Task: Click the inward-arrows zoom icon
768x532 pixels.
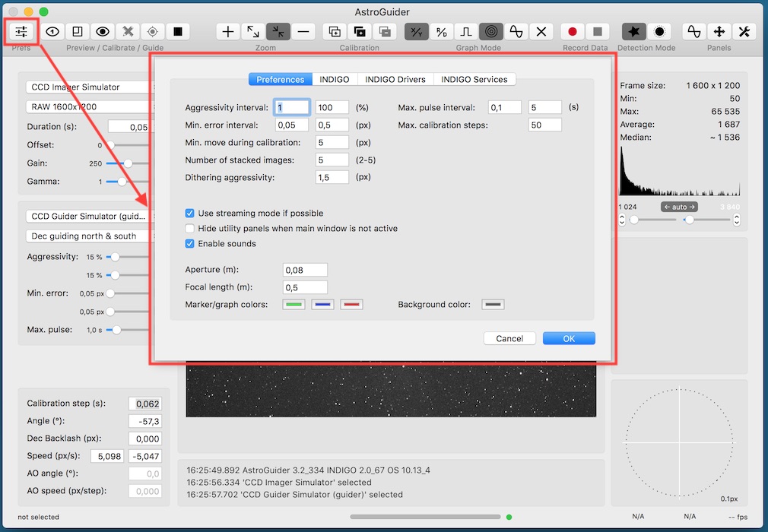Action: 278,32
